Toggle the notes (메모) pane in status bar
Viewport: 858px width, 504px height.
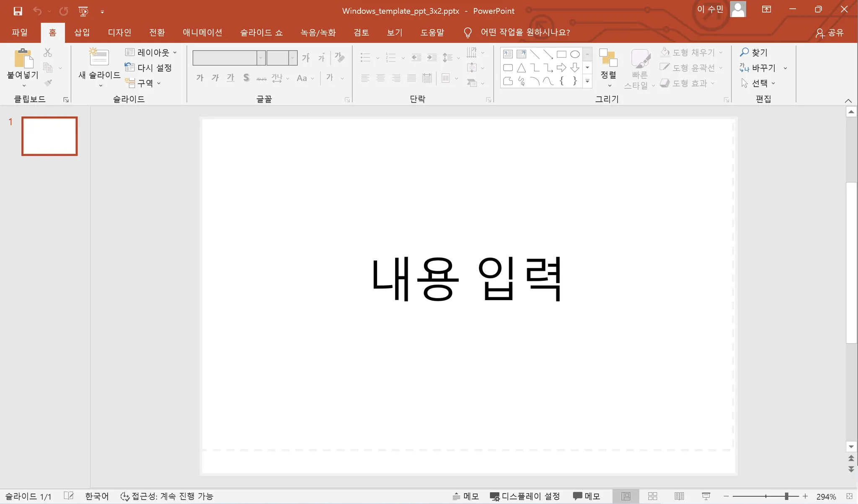point(466,496)
